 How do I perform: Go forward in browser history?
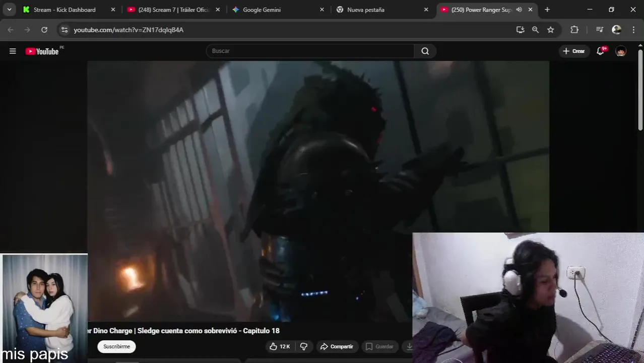tap(27, 30)
